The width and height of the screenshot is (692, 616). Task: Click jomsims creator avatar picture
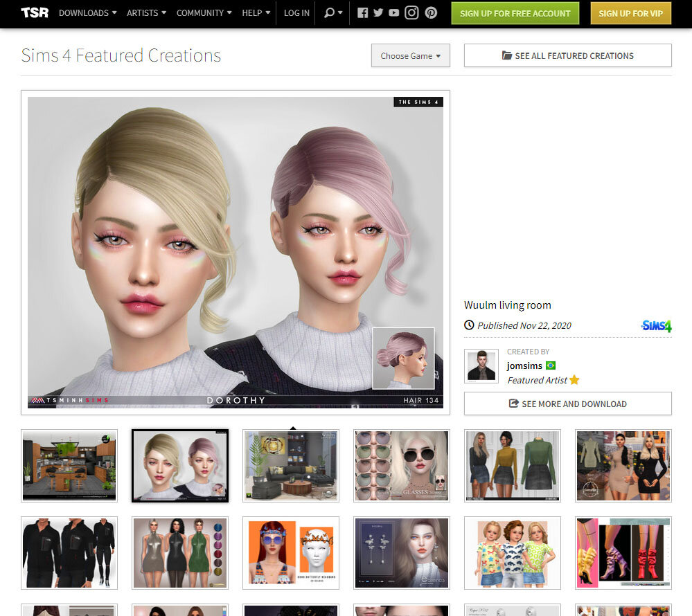click(481, 365)
